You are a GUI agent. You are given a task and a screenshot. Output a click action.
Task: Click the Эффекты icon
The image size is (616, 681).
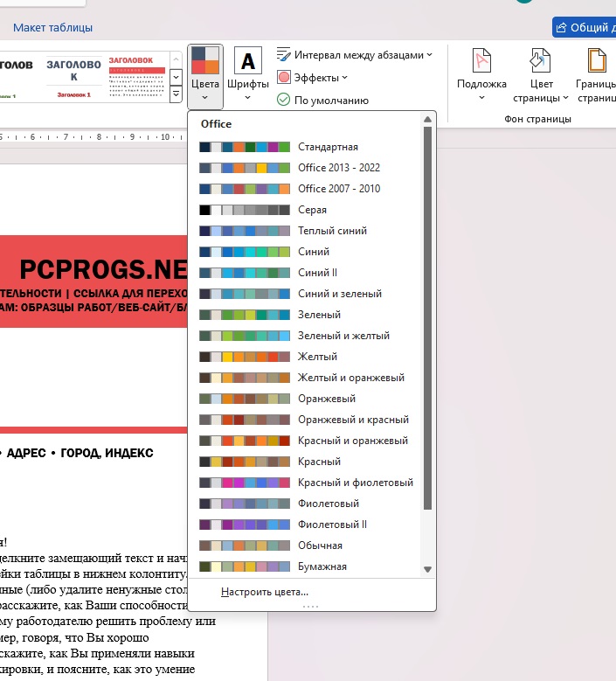click(283, 78)
